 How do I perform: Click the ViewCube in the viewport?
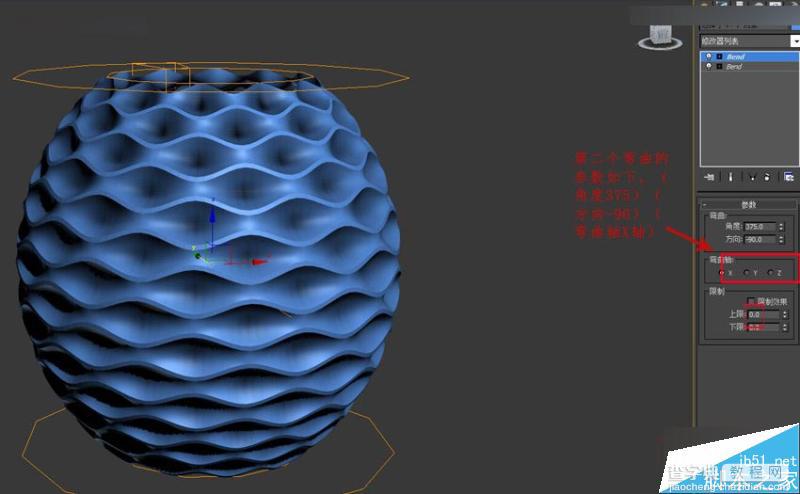click(661, 37)
